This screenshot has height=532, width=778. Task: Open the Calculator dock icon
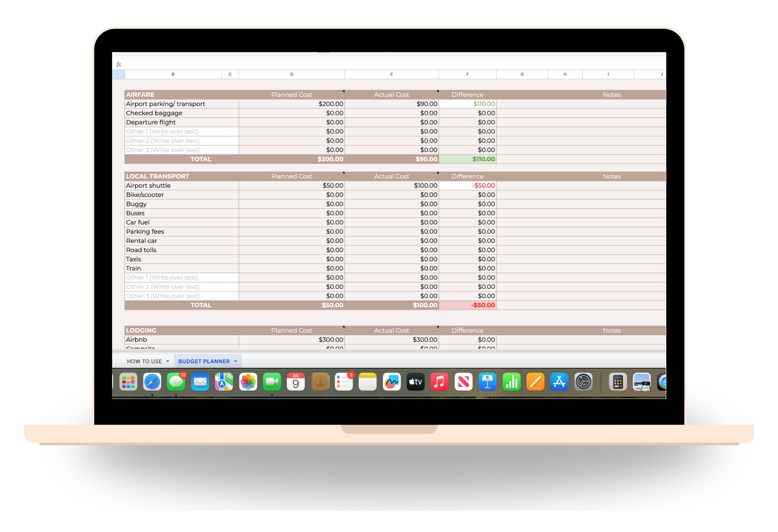618,382
